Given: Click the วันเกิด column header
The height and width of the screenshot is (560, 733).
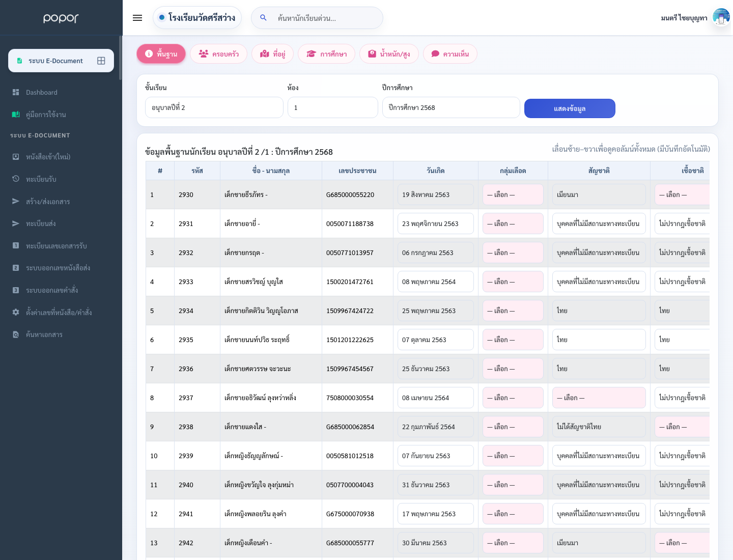Looking at the screenshot, I should click(x=436, y=171).
